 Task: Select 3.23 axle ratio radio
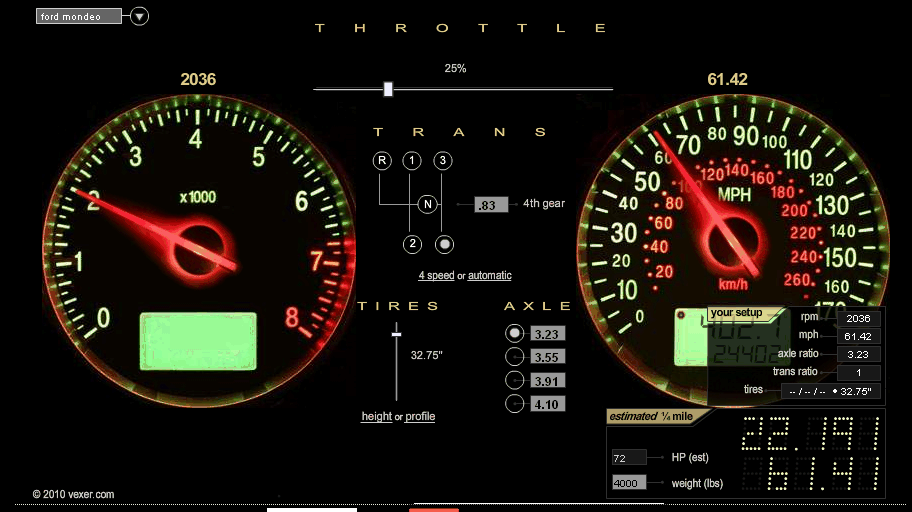[514, 334]
